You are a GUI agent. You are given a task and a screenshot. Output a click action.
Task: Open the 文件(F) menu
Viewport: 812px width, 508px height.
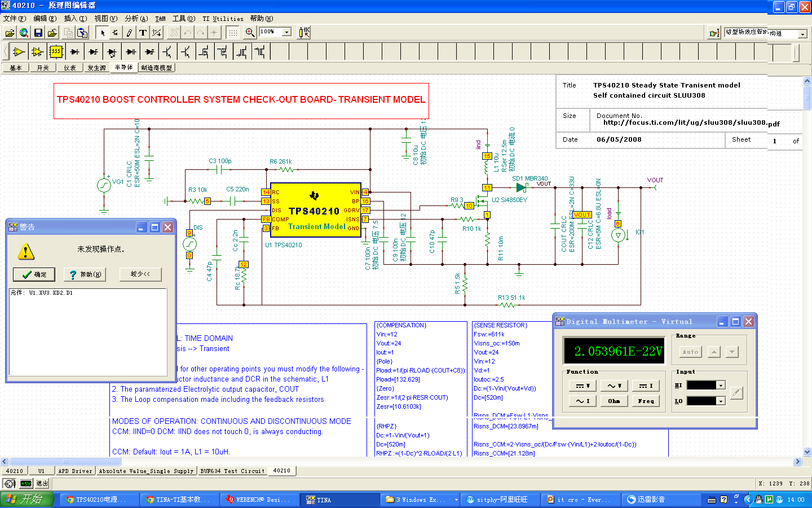point(15,19)
